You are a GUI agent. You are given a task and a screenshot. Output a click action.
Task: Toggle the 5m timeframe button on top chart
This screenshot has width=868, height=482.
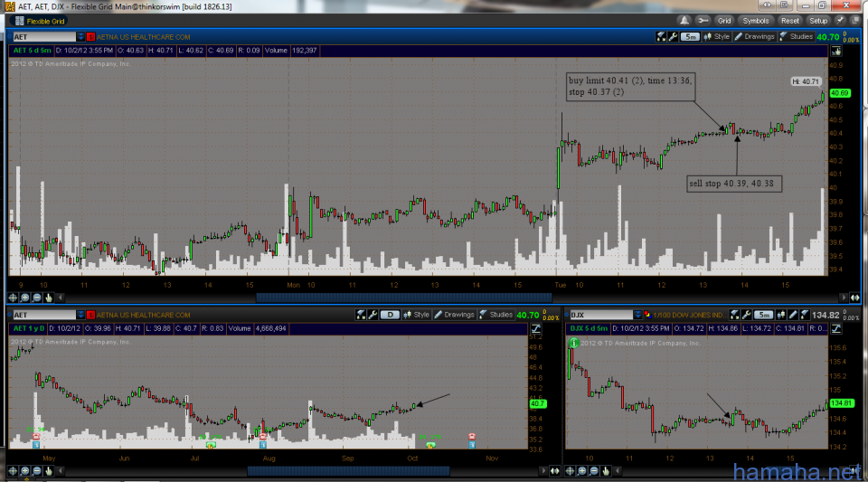[x=690, y=37]
